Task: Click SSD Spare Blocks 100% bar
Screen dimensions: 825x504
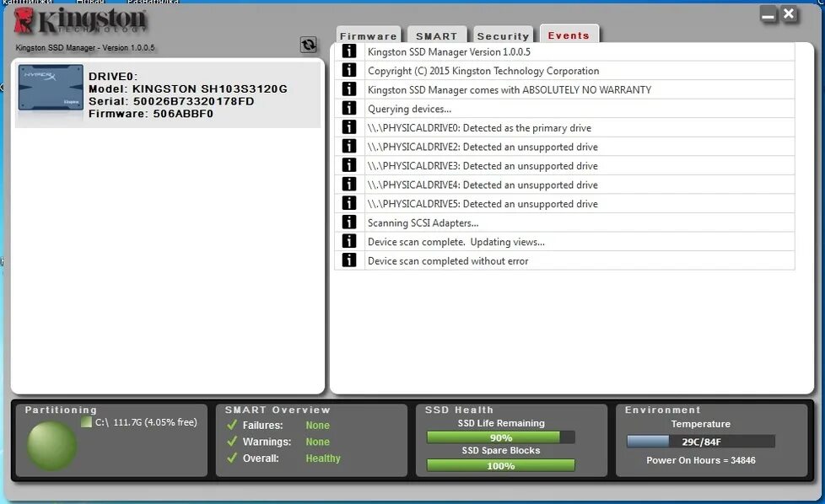Action: coord(501,465)
